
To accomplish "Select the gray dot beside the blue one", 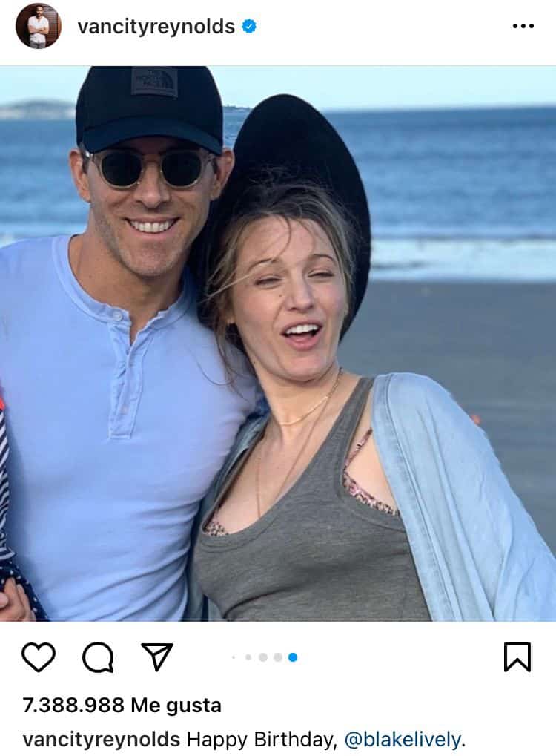I will tap(278, 657).
